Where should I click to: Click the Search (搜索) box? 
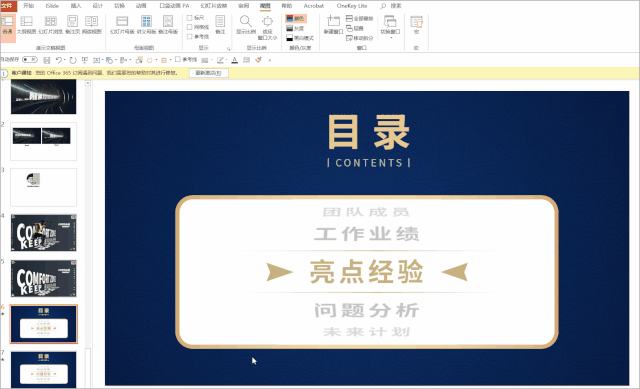[396, 6]
